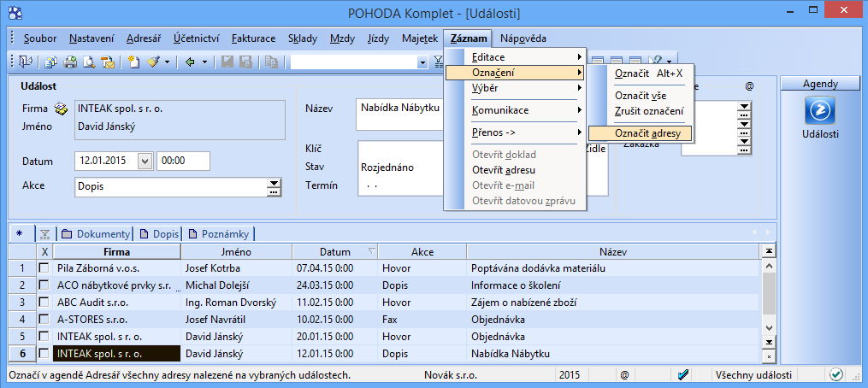Viewport: 868px width, 388px height.
Task: Expand the Přenos -> submenu
Action: (516, 132)
